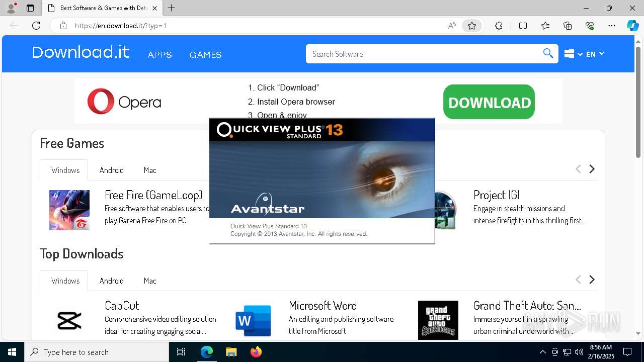Click the Opera logo in ad
This screenshot has width=644, height=362.
[x=124, y=102]
